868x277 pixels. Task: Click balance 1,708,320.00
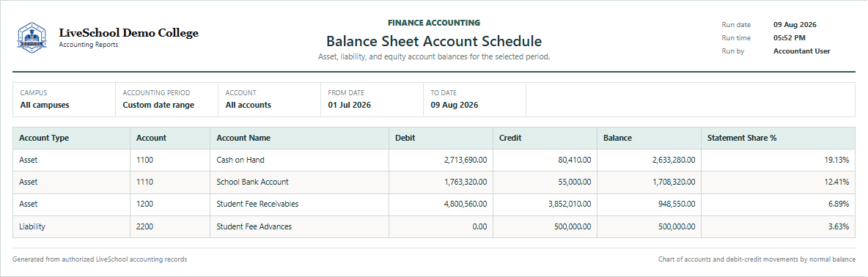673,182
